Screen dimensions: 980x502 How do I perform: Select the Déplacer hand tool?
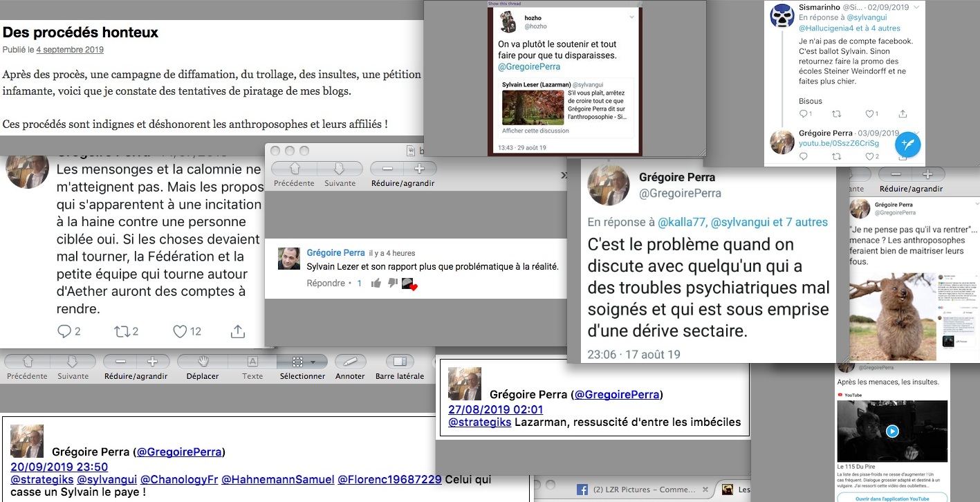click(202, 362)
